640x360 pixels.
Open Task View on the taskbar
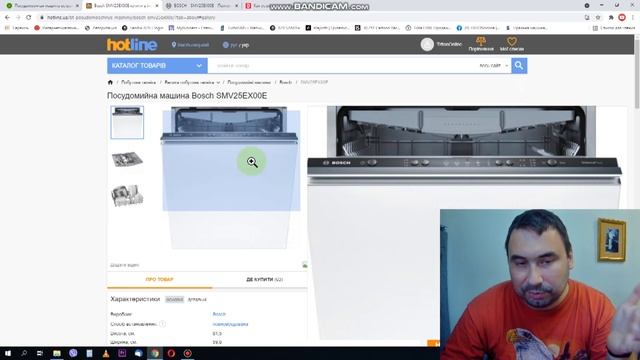point(40,353)
